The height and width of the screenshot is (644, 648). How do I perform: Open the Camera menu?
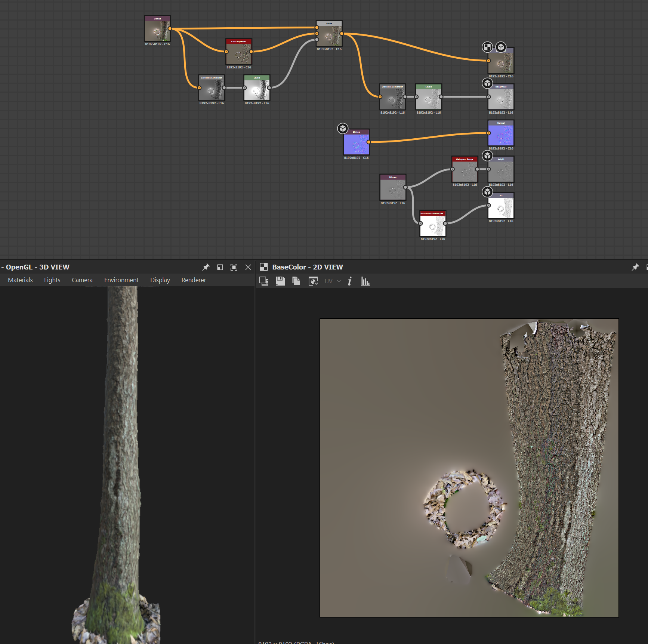click(82, 280)
